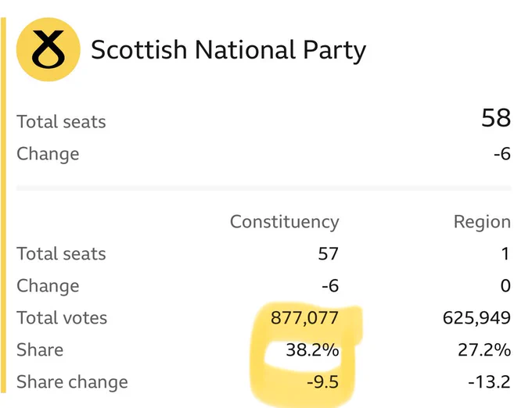532x408 pixels.
Task: Click the SNP party logo icon
Action: tap(49, 49)
